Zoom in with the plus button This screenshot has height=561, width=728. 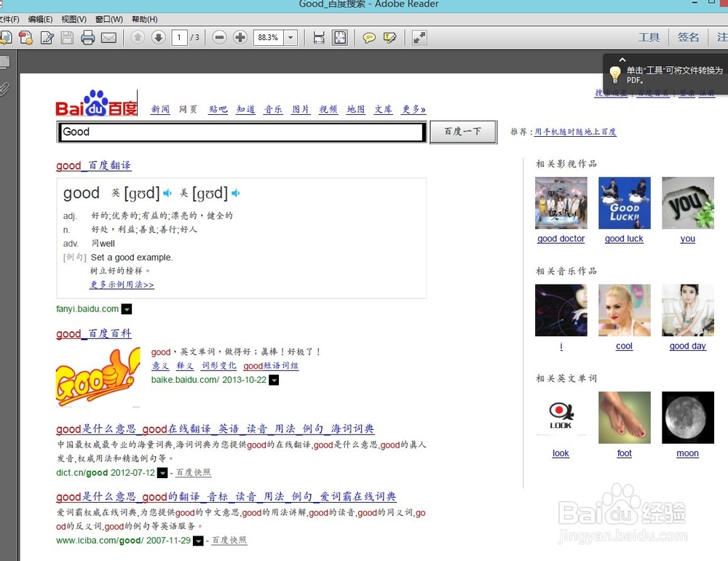(240, 38)
